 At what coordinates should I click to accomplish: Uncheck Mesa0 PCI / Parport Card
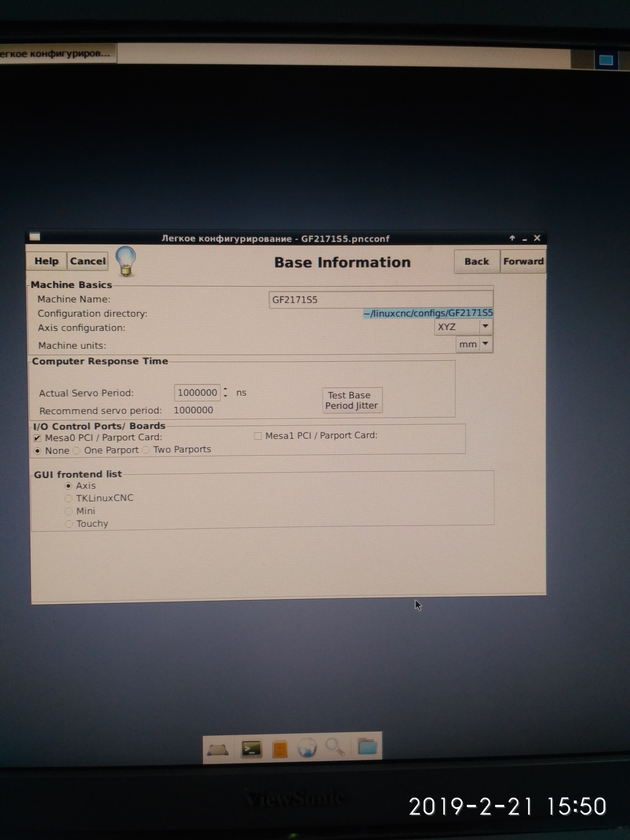coord(37,438)
